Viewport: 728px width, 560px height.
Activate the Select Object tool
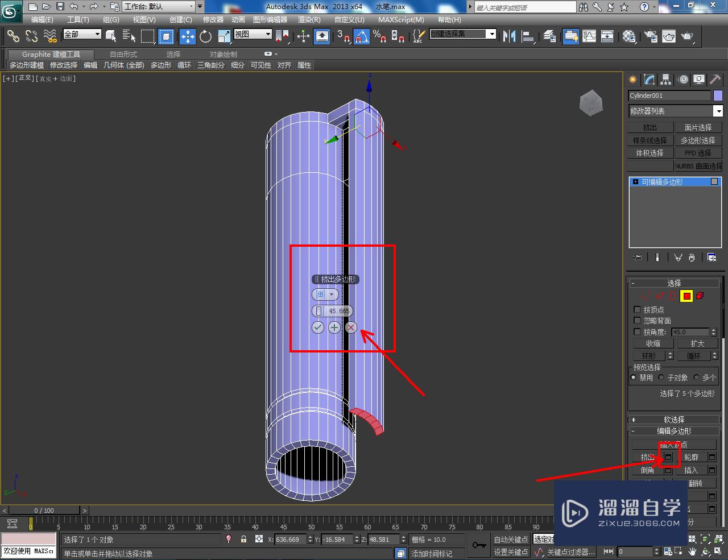click(x=111, y=36)
